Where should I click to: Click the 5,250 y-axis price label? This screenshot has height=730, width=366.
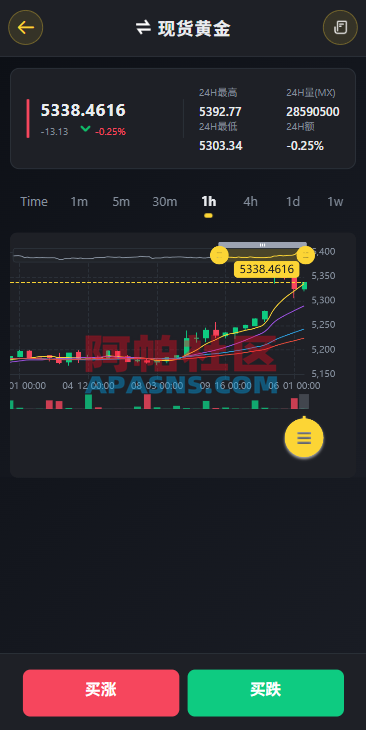click(323, 325)
